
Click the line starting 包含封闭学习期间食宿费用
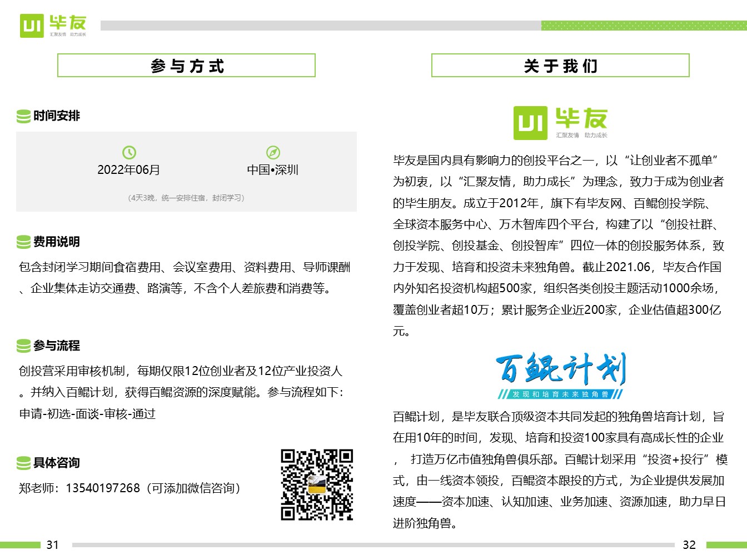click(185, 268)
